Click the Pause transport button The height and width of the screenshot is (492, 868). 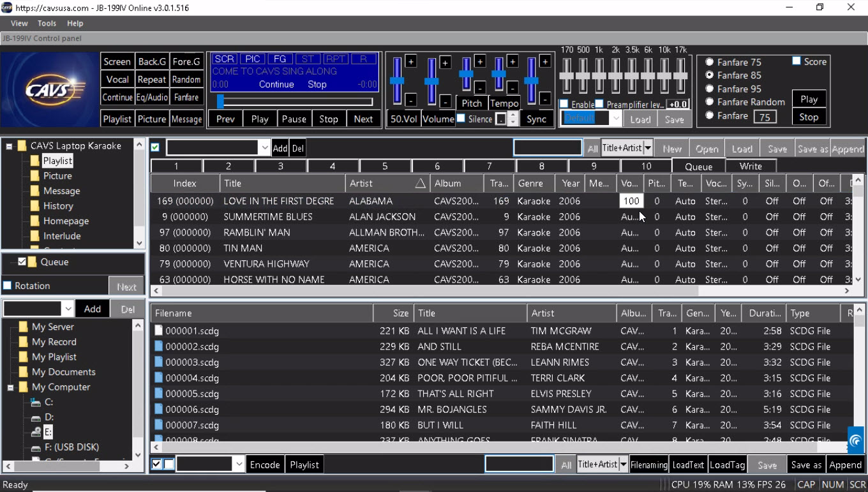(x=294, y=119)
